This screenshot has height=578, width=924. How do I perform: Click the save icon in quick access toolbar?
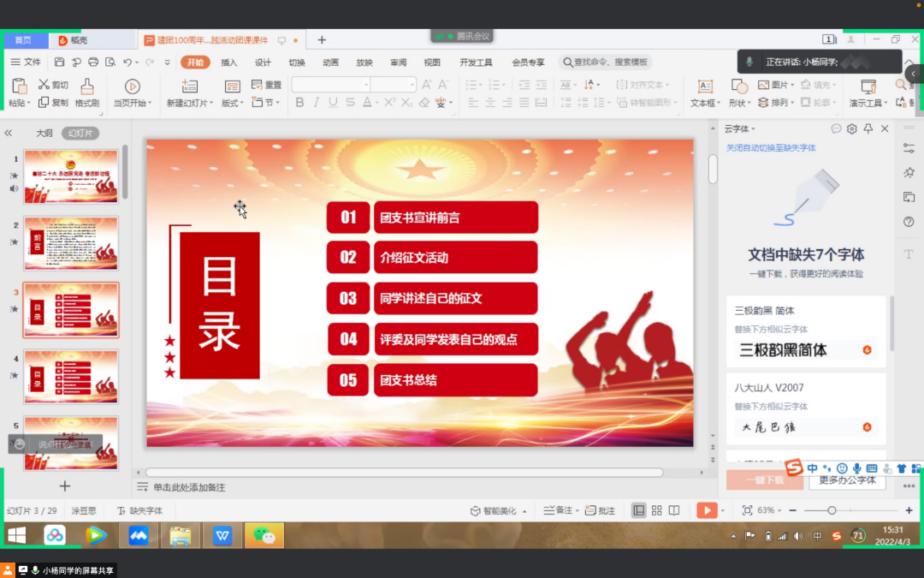(x=59, y=63)
